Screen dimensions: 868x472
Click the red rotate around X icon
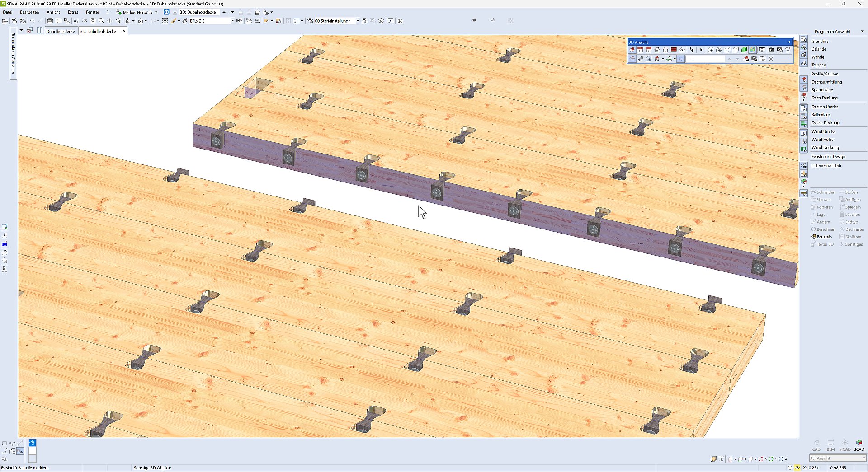coord(761,459)
